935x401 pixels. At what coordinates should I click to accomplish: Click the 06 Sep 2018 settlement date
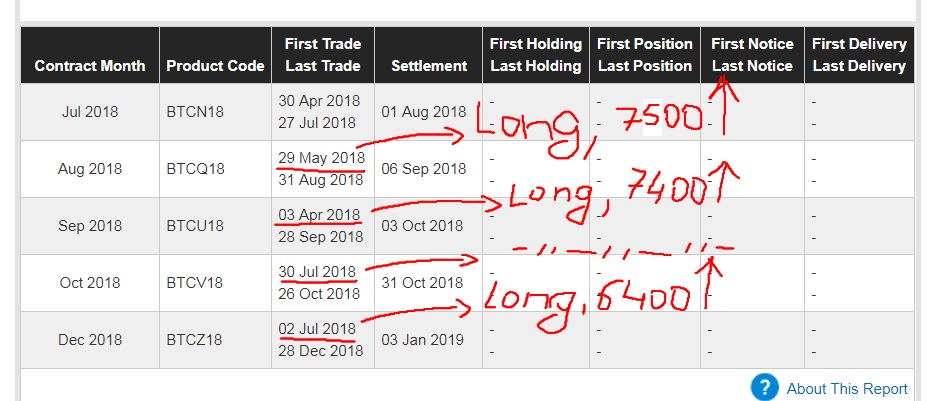424,169
